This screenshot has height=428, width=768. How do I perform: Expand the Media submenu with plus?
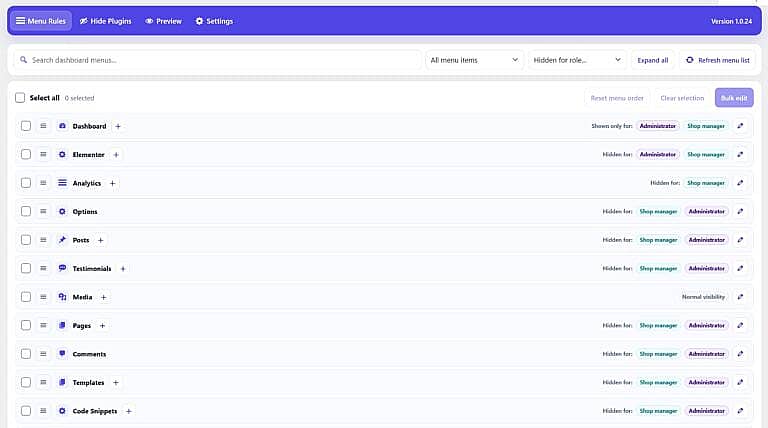pos(103,297)
